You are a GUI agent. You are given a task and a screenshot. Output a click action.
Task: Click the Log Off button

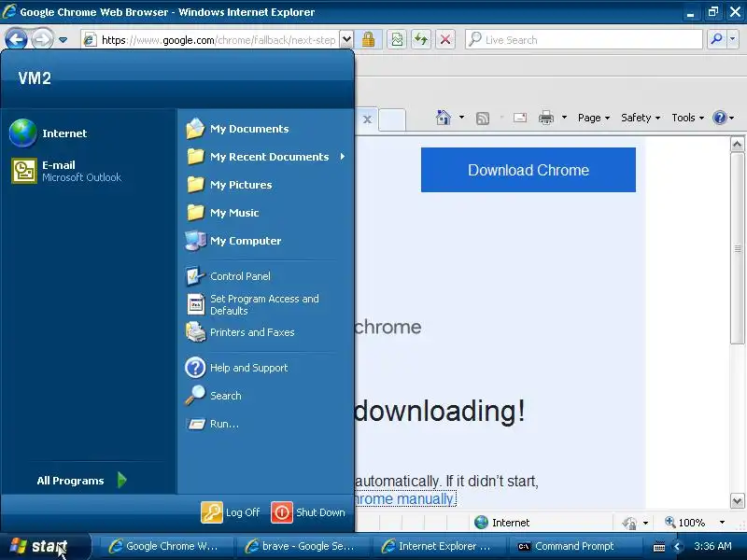tap(231, 512)
